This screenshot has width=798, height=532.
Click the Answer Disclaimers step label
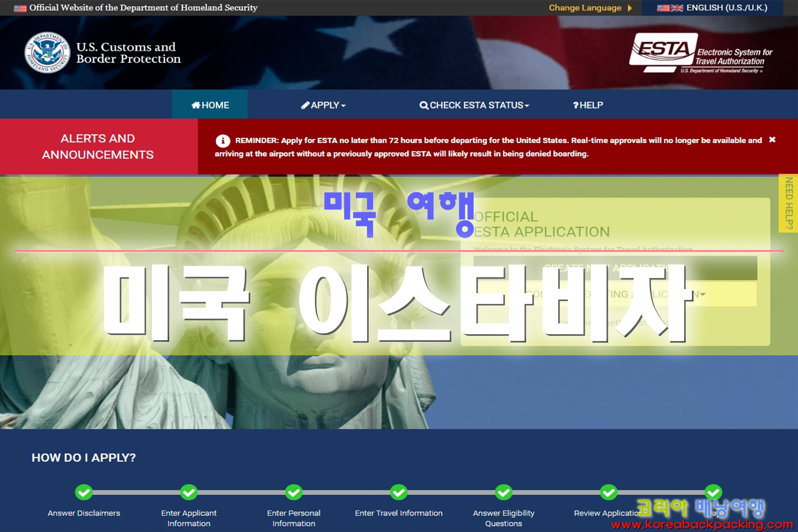(84, 513)
